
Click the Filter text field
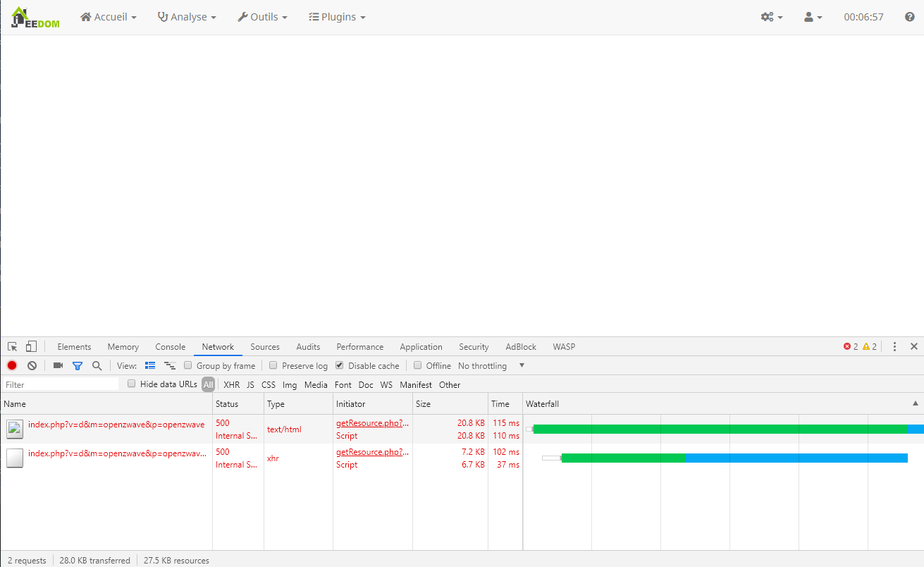click(61, 384)
